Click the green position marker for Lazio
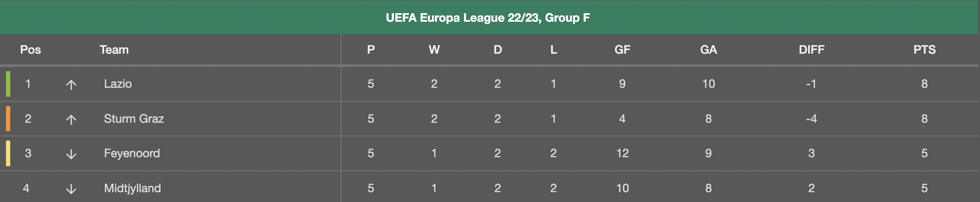 [x=8, y=84]
